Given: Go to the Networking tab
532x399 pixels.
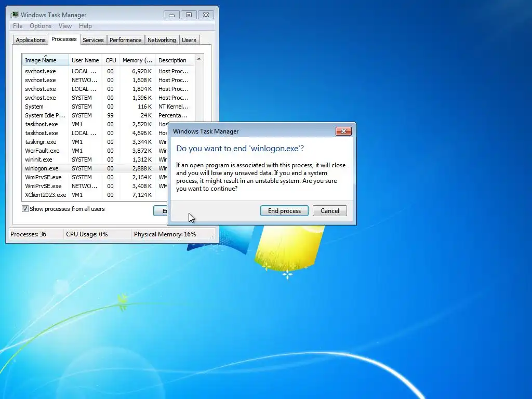Looking at the screenshot, I should coord(162,40).
